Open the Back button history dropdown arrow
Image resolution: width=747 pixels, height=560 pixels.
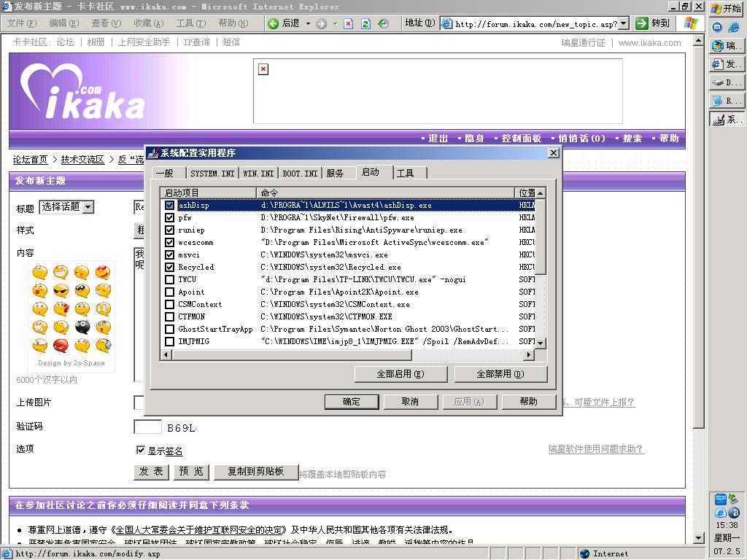click(x=308, y=24)
